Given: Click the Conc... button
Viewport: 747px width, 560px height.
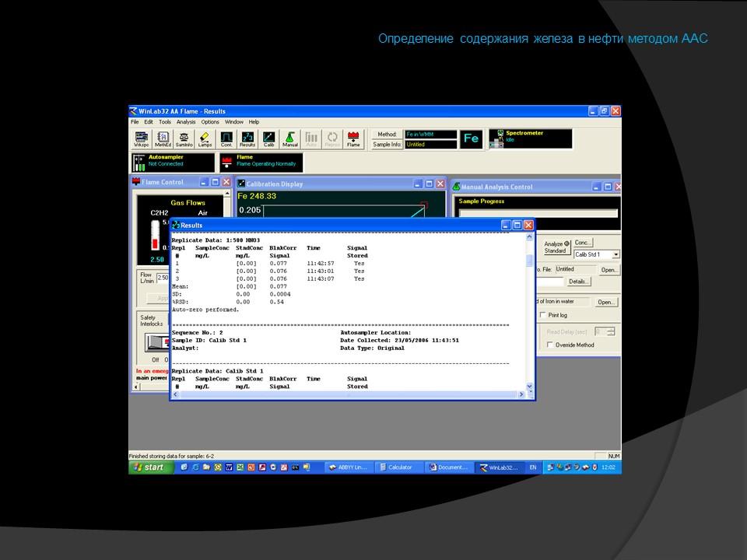Looking at the screenshot, I should tap(584, 243).
